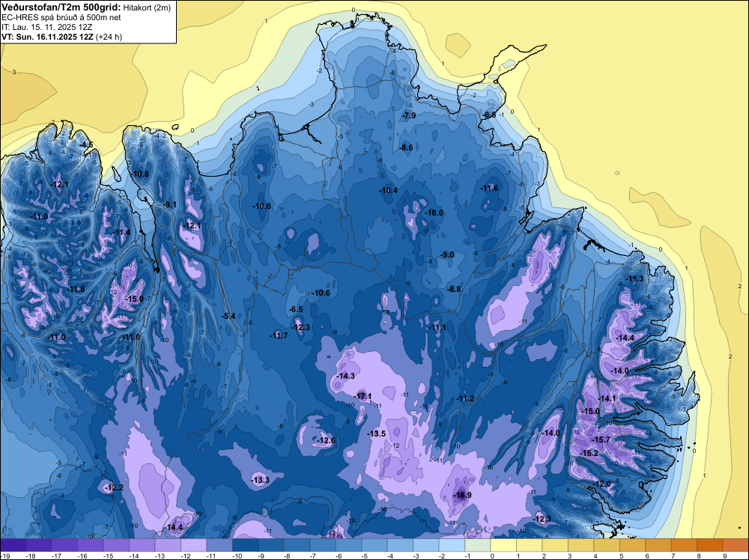This screenshot has height=560, width=749.
Task: Click the -18.9 temperature label
Action: (x=462, y=495)
